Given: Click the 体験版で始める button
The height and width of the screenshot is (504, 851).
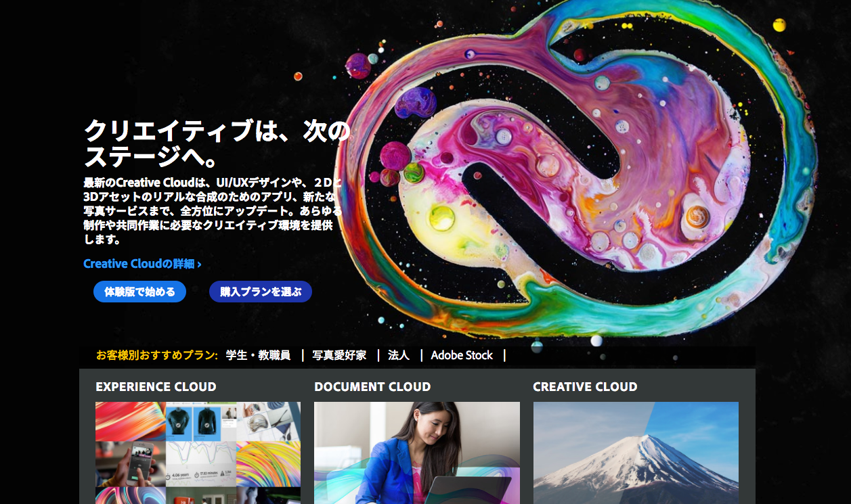Looking at the screenshot, I should coord(139,292).
